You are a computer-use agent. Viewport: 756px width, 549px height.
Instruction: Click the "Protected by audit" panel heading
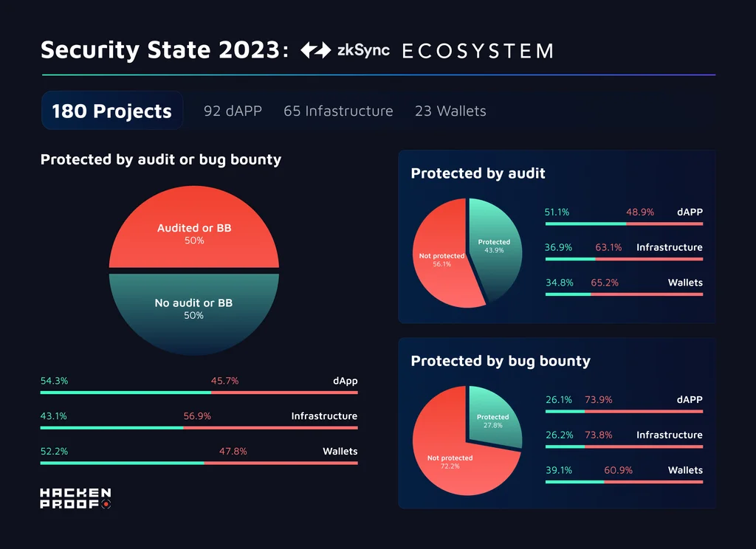tap(478, 173)
